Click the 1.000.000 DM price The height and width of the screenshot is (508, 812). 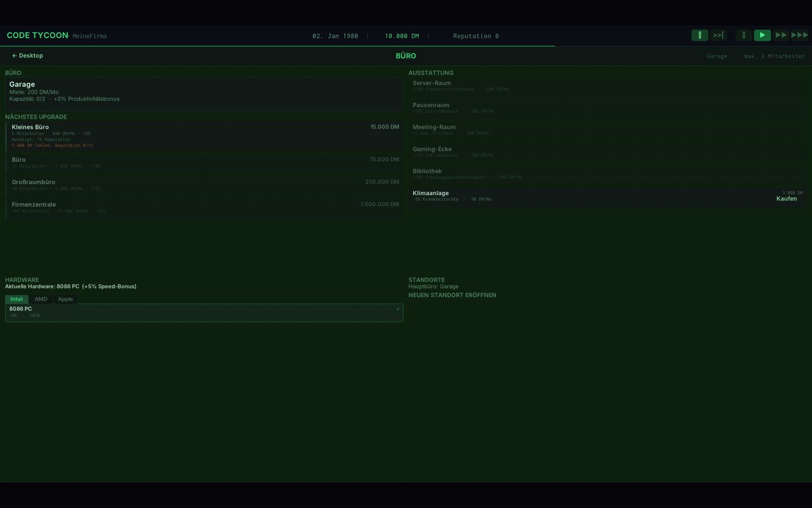pyautogui.click(x=380, y=204)
